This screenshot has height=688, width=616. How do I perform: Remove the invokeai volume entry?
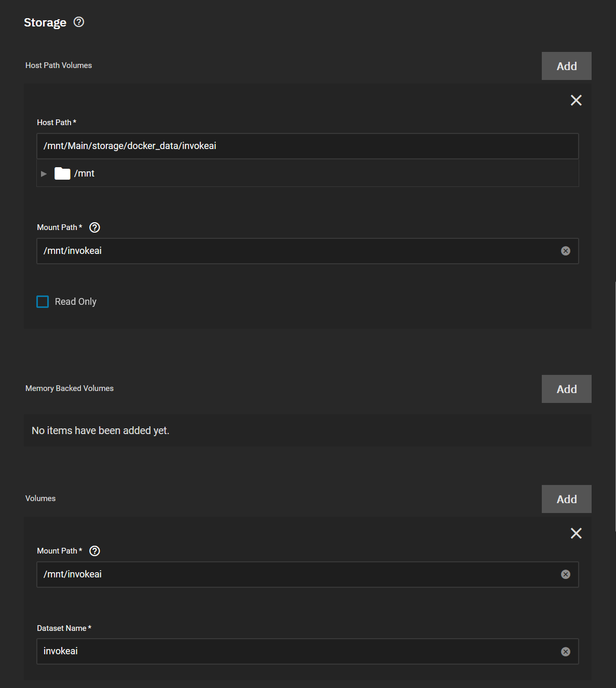point(576,533)
